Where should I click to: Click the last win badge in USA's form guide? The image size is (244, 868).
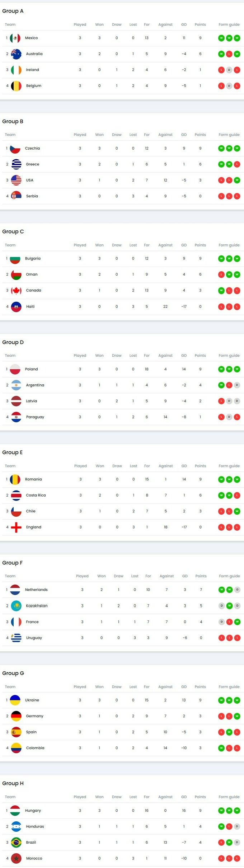click(x=237, y=180)
